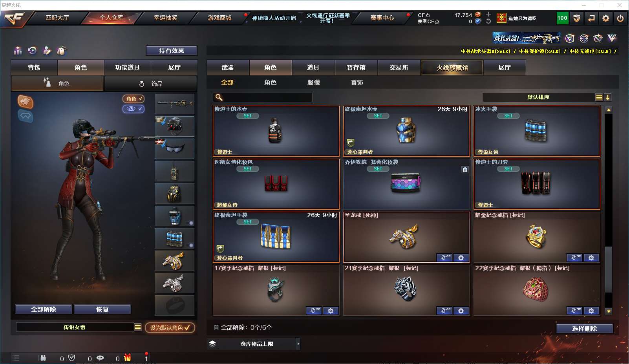Open the gift box icon in status bar

[128, 358]
